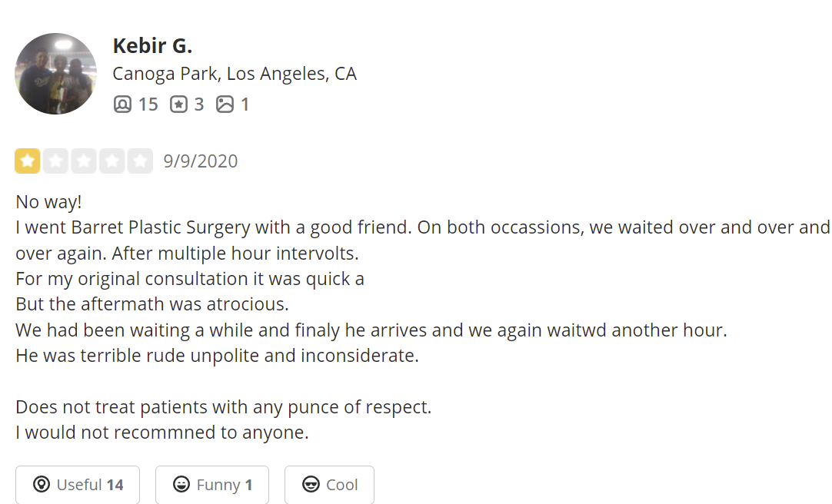Mark the review as Funny
Viewport: 832px width, 504px height.
(211, 485)
